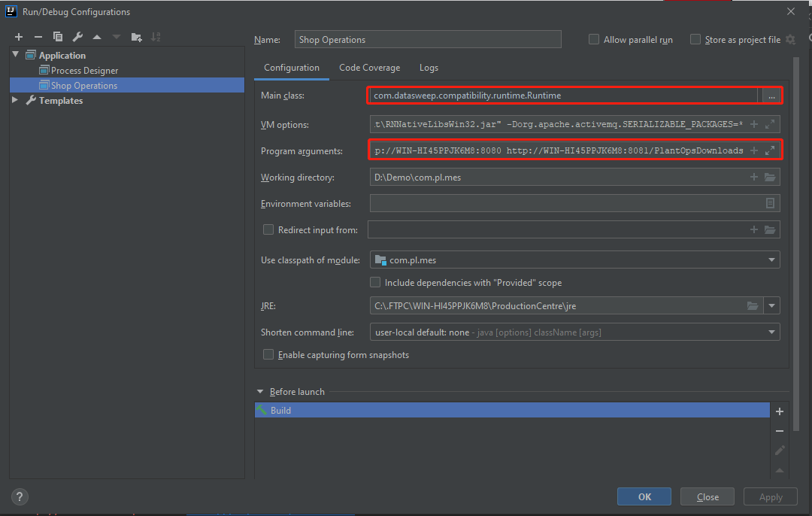The image size is (812, 516).
Task: Open help with the question mark icon
Action: 19,496
